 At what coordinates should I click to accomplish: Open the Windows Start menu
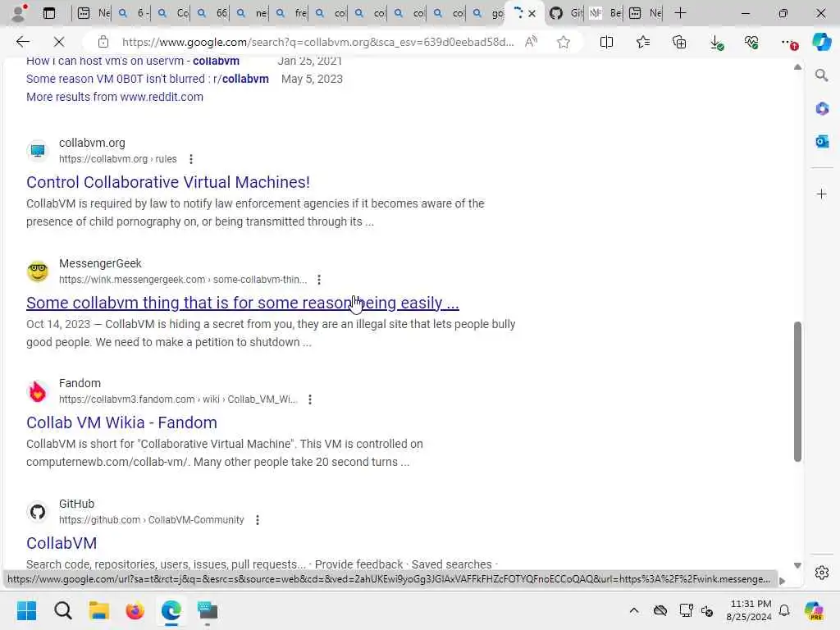26,610
